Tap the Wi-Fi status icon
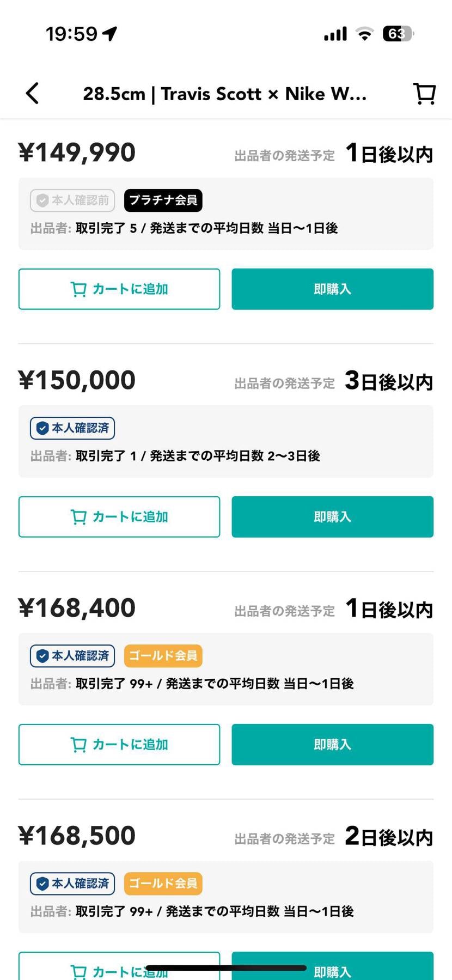452x980 pixels. tap(364, 34)
